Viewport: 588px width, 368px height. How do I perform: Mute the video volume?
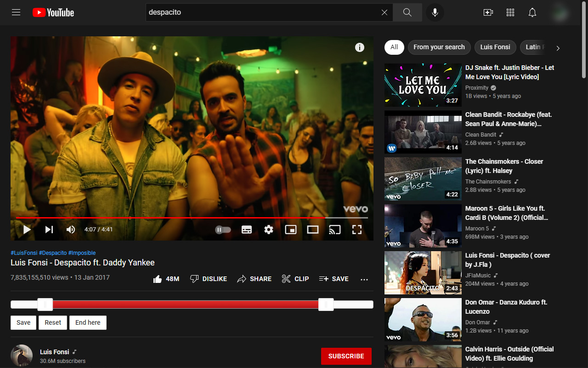tap(71, 229)
